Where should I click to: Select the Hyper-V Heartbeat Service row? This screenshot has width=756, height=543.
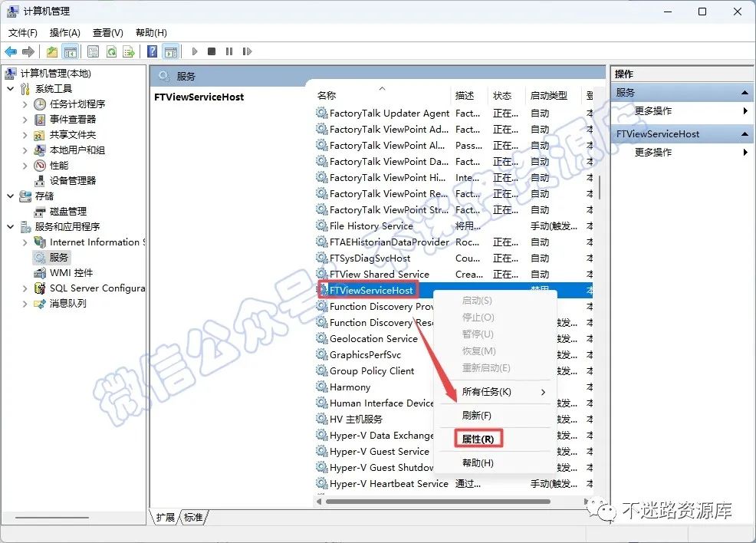[454, 483]
